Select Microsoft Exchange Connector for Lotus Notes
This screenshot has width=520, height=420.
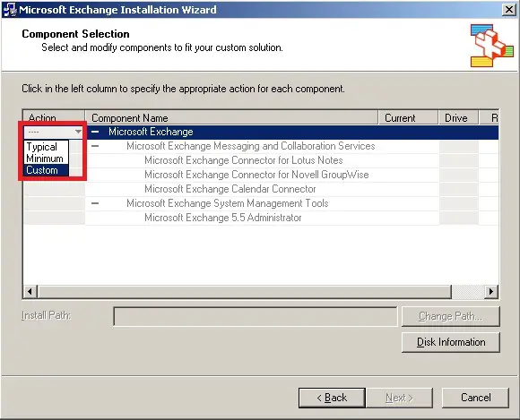pyautogui.click(x=244, y=160)
